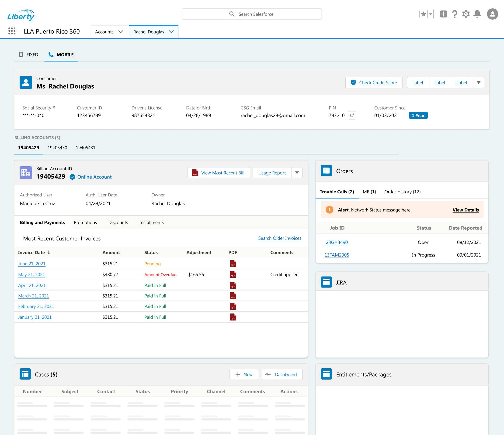This screenshot has width=504, height=435.
Task: Click the JIRA panel icon
Action: click(x=327, y=282)
